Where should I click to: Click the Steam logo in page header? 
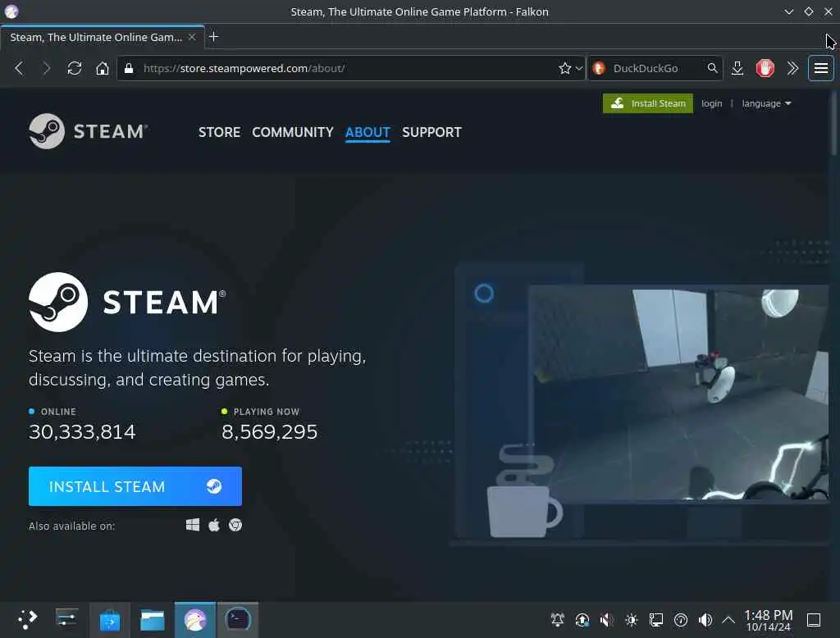(89, 131)
